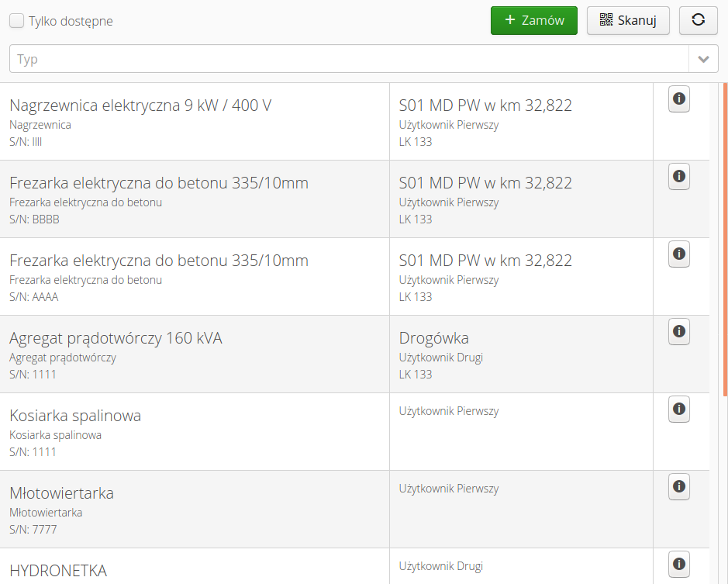Click the Skanuj QR button
Screen dimensions: 728x584
pyautogui.click(x=627, y=21)
